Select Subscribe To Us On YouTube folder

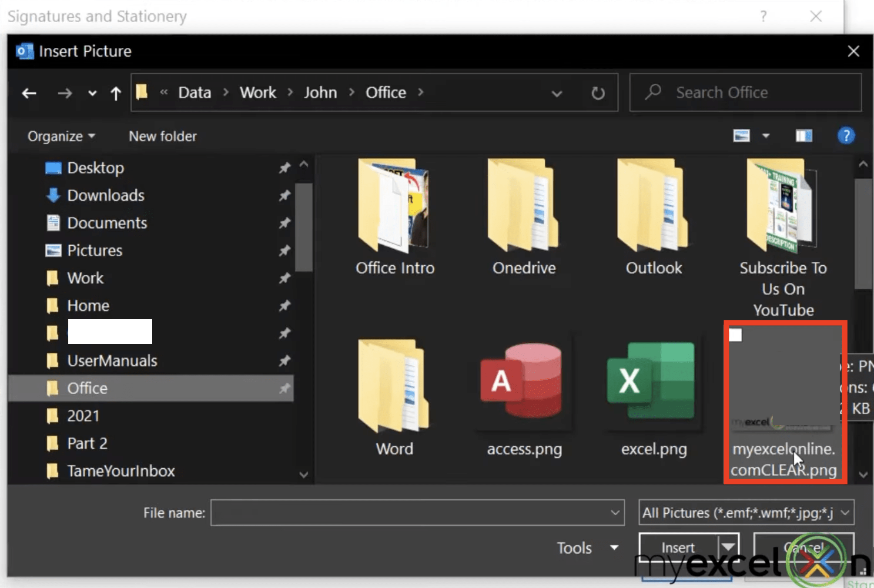(783, 238)
